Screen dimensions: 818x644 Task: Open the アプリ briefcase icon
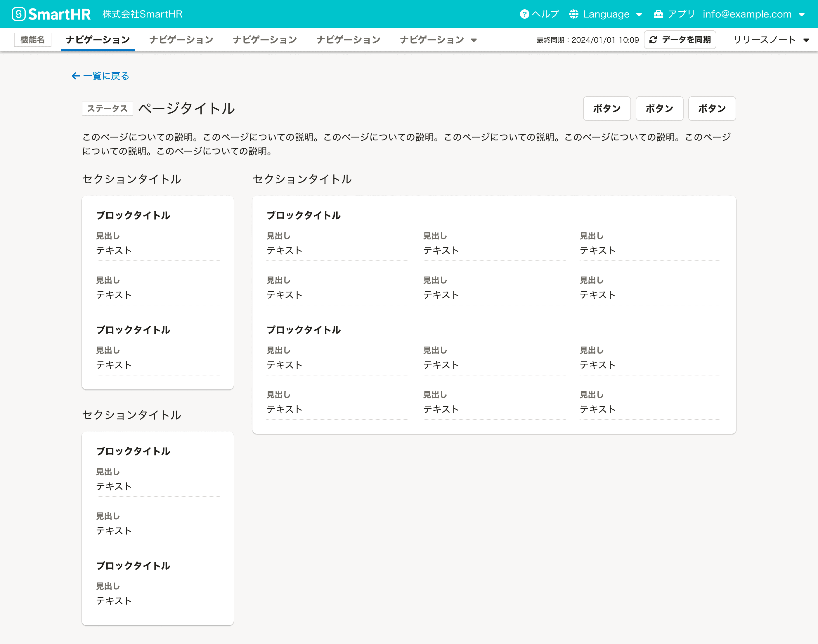(658, 14)
